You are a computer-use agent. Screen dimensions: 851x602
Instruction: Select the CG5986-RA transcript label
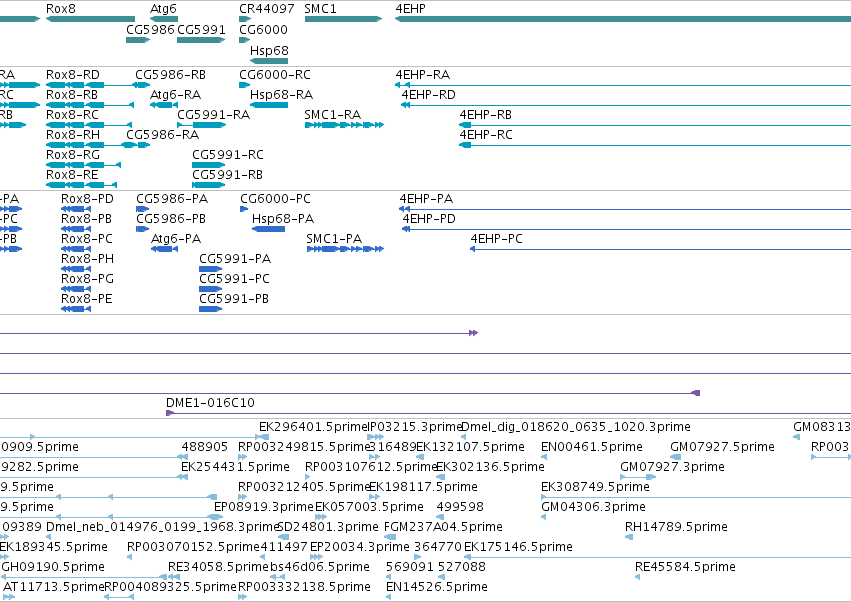click(162, 135)
